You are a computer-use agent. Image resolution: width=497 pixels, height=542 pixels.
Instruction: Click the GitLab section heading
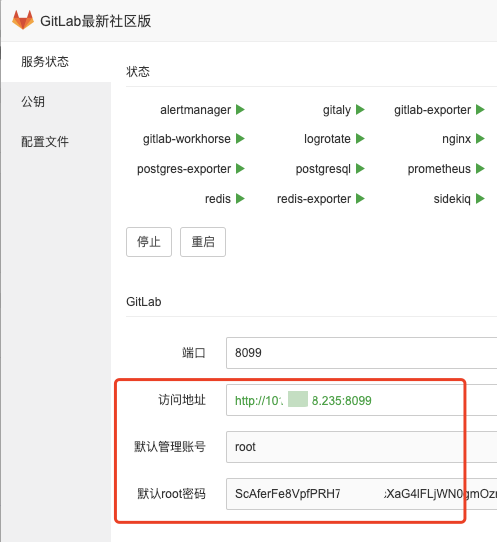[x=144, y=302]
